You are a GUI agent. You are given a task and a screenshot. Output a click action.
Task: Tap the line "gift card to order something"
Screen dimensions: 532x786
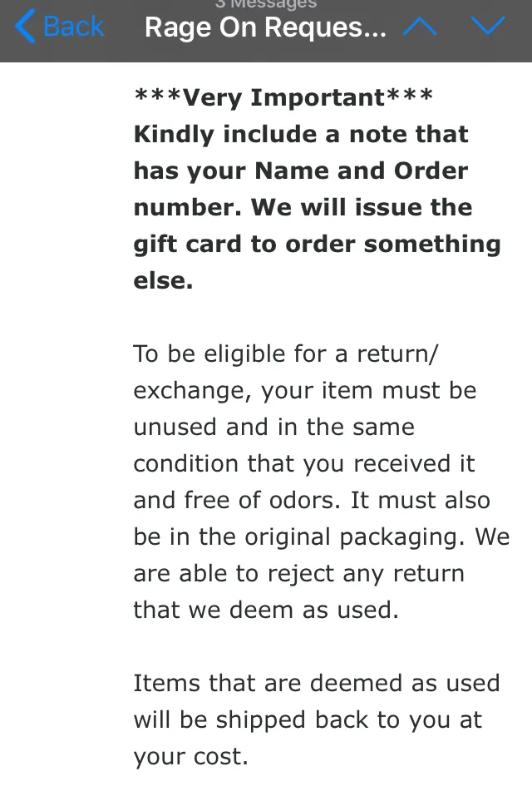317,245
